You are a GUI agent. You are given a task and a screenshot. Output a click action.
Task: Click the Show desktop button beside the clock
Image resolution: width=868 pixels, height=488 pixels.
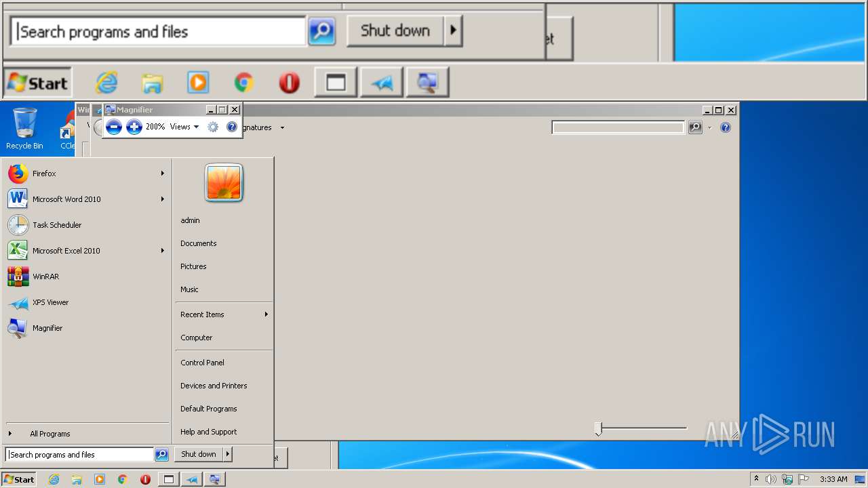860,479
